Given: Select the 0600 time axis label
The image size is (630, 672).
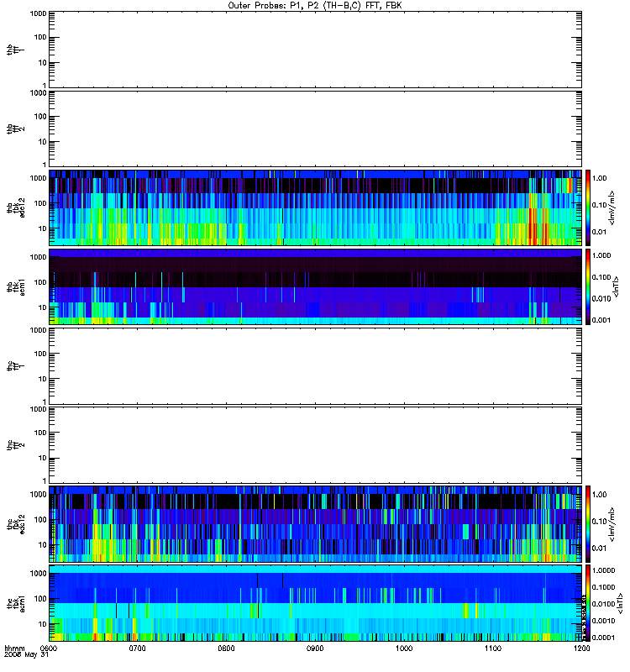Looking at the screenshot, I should pos(49,648).
